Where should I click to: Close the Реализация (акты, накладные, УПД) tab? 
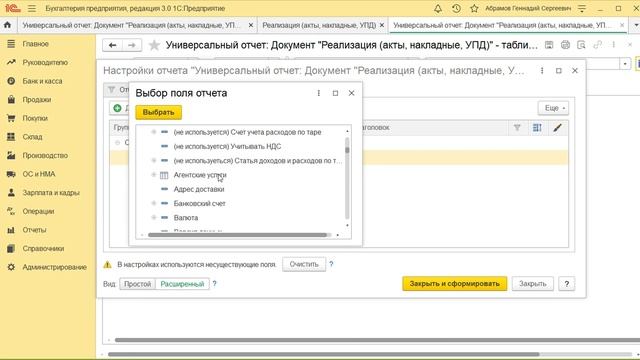(x=382, y=25)
